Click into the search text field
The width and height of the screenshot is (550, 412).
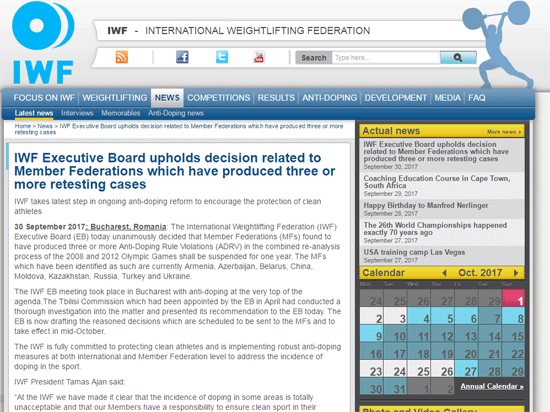[386, 58]
